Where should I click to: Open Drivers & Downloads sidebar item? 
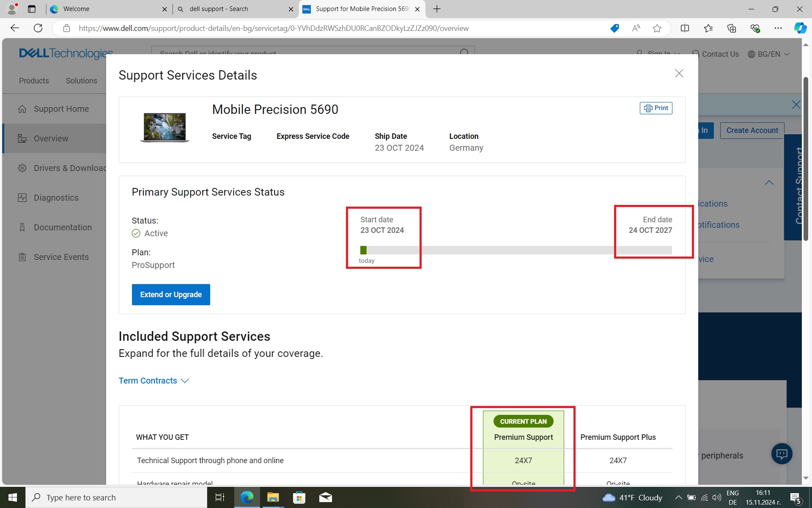(62, 168)
